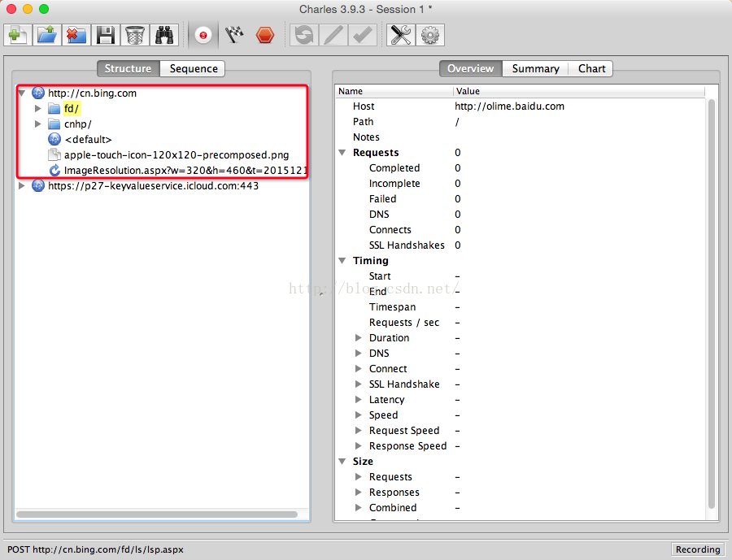Click the Failed requests row
This screenshot has width=732, height=560.
520,199
